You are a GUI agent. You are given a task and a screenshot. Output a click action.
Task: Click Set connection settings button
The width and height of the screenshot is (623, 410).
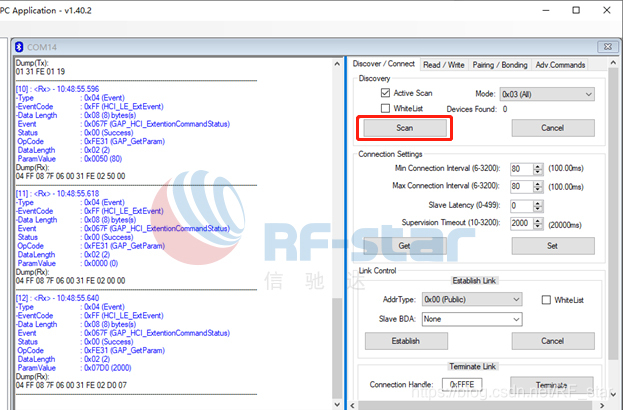pos(553,246)
